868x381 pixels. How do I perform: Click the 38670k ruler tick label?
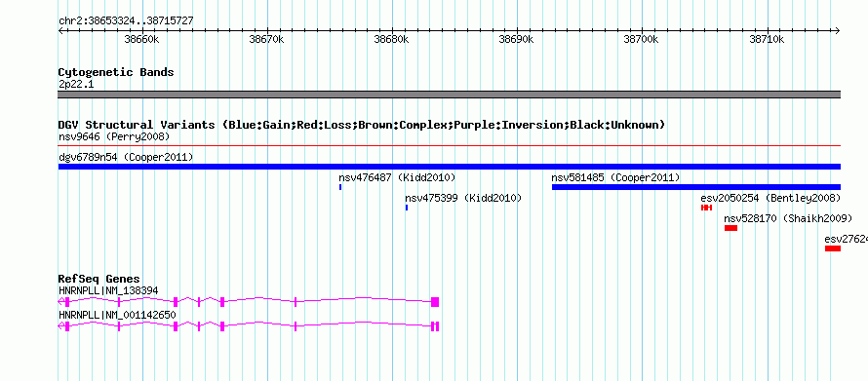point(267,40)
